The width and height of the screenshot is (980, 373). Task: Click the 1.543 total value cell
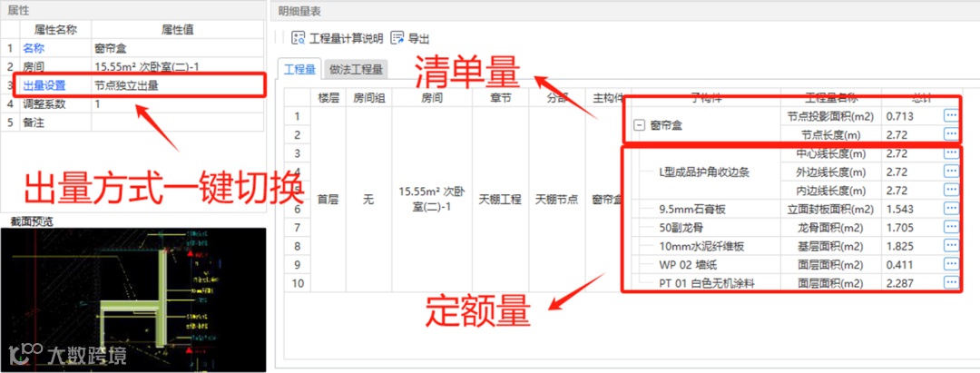point(898,209)
